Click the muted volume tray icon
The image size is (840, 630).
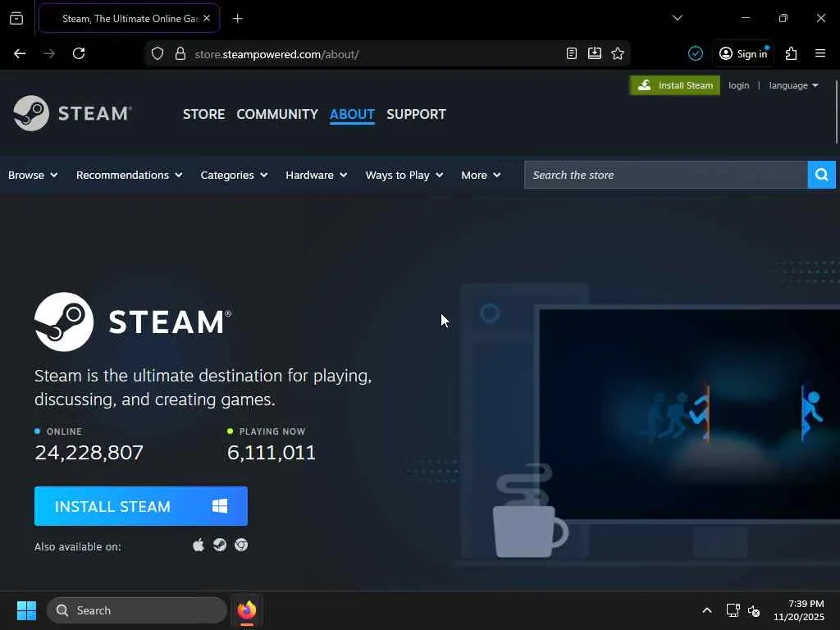(x=754, y=610)
